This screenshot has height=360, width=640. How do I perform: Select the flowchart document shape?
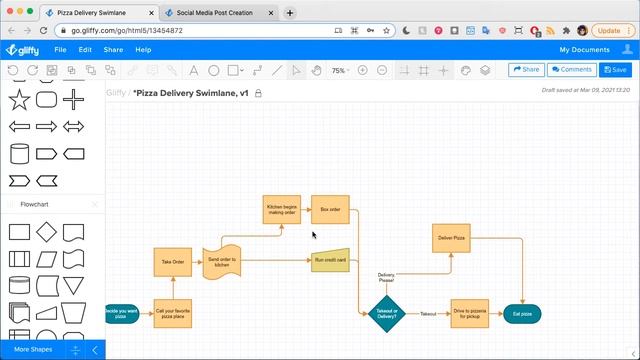(x=73, y=232)
